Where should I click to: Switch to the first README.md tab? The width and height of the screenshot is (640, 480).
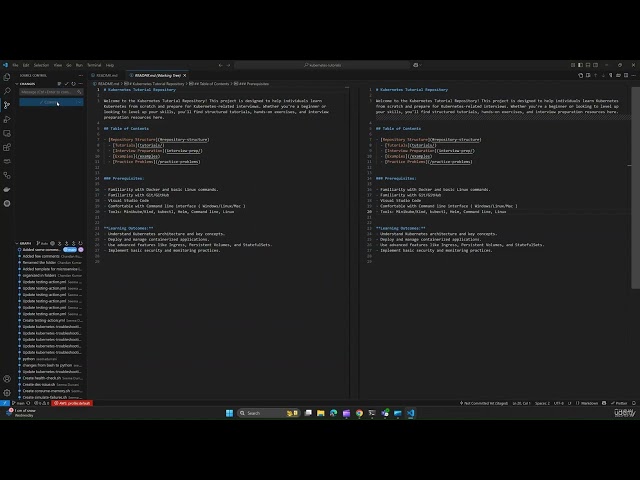107,76
